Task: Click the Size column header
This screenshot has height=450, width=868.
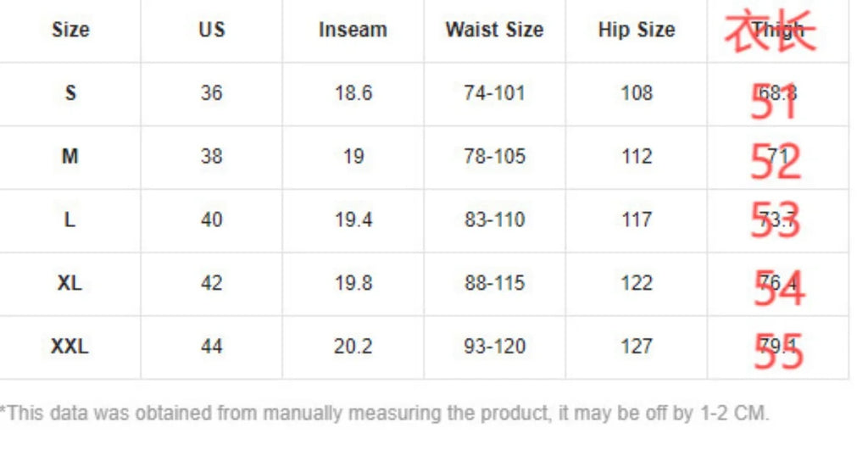Action: (70, 30)
